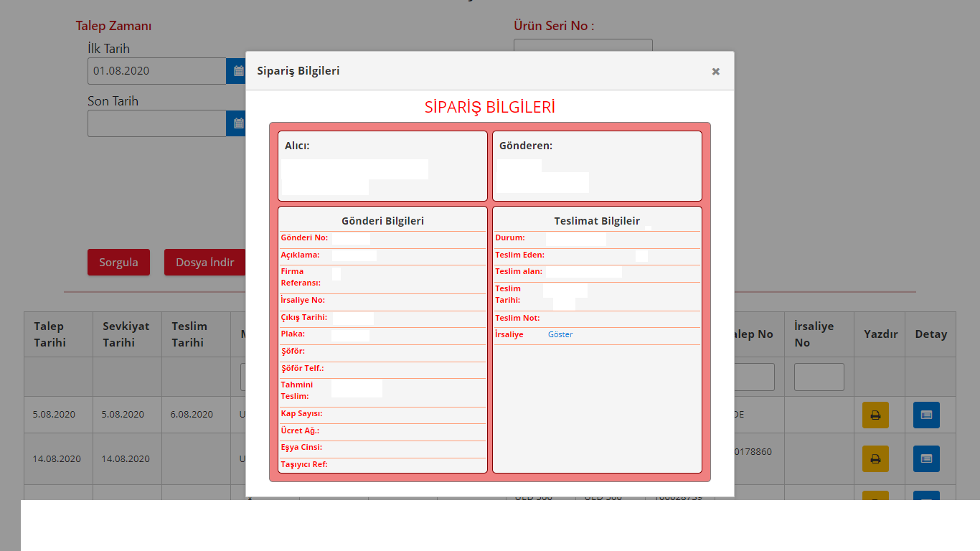
Task: Click the Sorgula button
Action: pyautogui.click(x=118, y=262)
